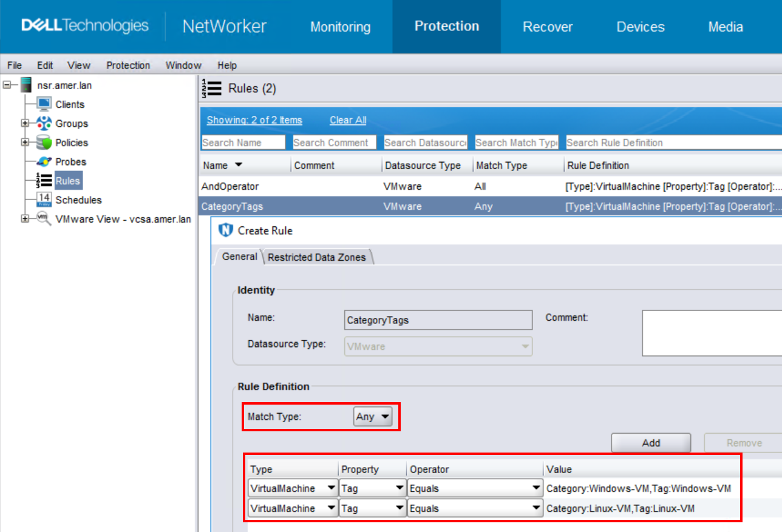Select the Probes icon in tree
Screen dimensions: 782x532
[x=44, y=162]
